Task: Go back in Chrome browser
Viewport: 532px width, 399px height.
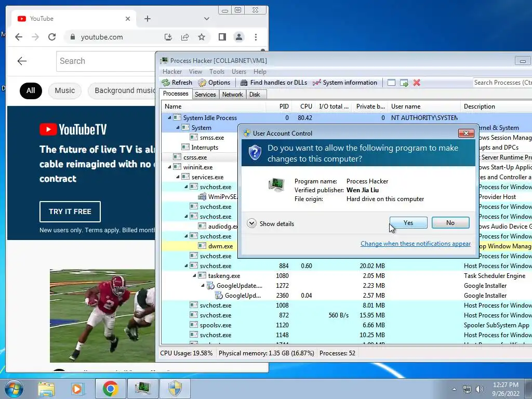Action: click(19, 37)
